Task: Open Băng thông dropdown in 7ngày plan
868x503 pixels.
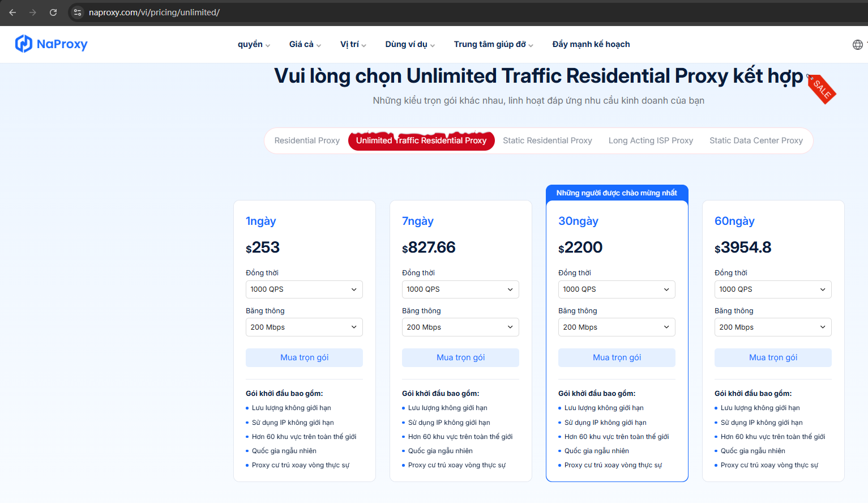Action: (x=460, y=327)
